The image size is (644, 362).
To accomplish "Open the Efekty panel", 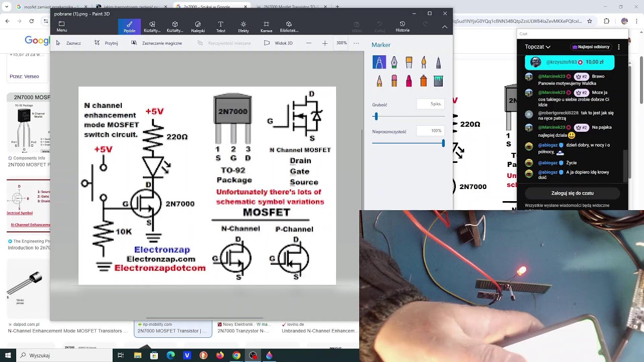I will point(244,27).
